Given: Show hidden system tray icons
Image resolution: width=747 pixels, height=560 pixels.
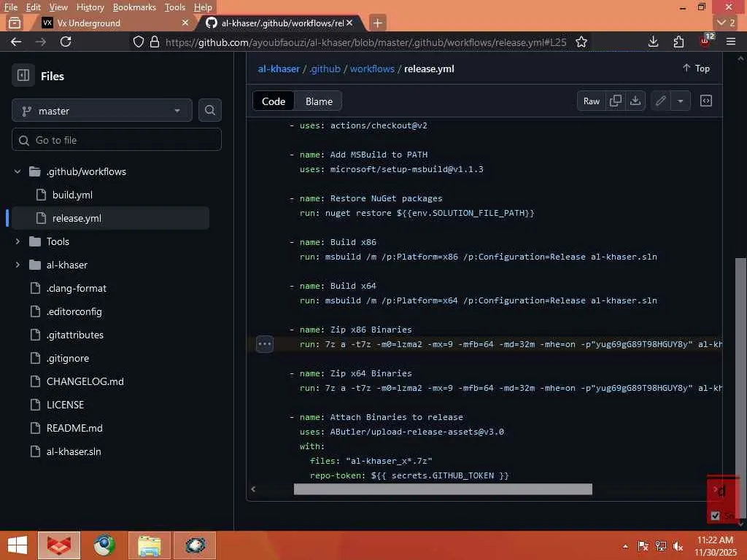Looking at the screenshot, I should click(625, 546).
